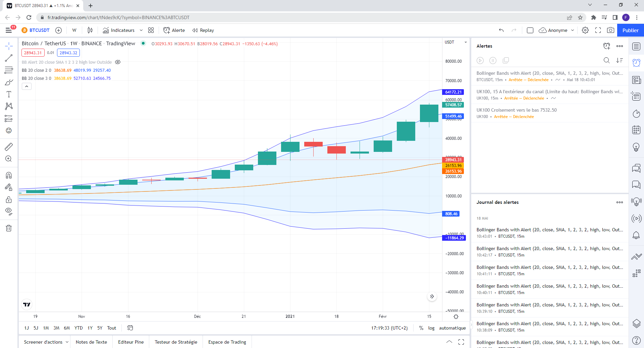Sort the alerts list
The image size is (644, 348).
point(620,60)
